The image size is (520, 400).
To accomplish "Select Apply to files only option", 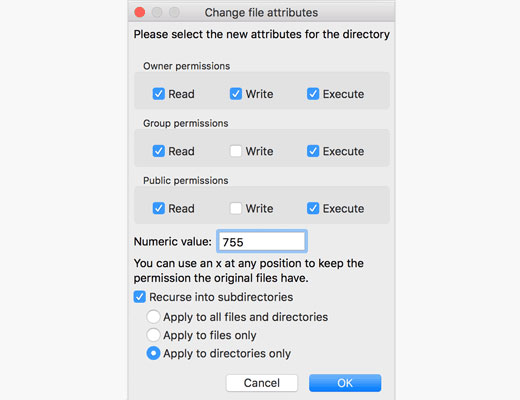I will [x=153, y=335].
